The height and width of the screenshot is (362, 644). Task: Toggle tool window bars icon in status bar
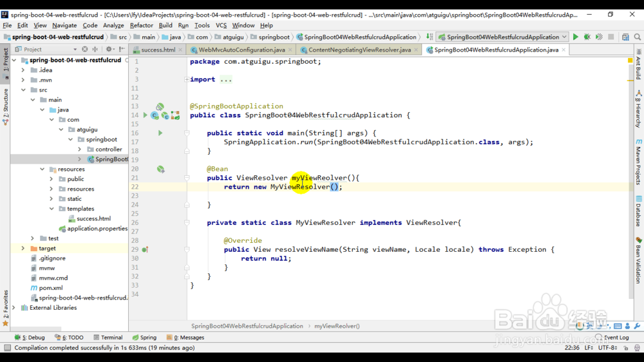point(7,348)
